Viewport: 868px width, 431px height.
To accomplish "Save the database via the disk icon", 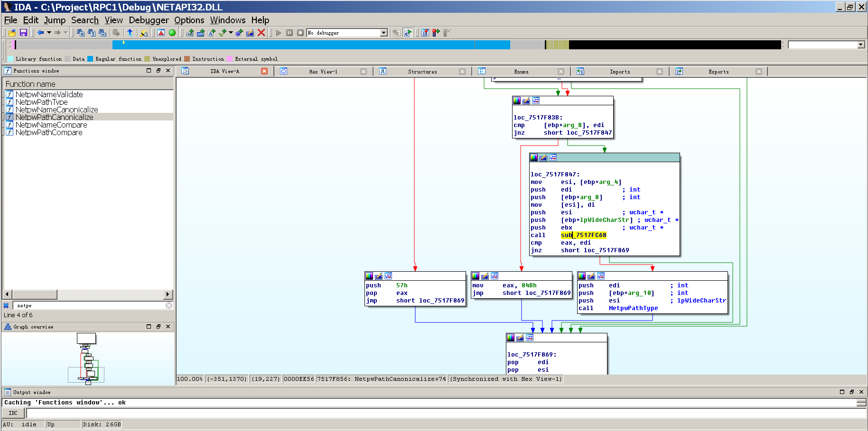I will coord(23,32).
